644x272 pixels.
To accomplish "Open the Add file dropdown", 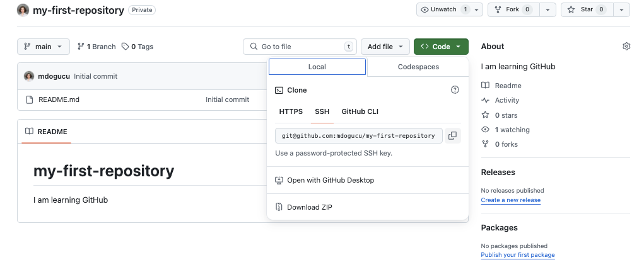I will tap(385, 47).
